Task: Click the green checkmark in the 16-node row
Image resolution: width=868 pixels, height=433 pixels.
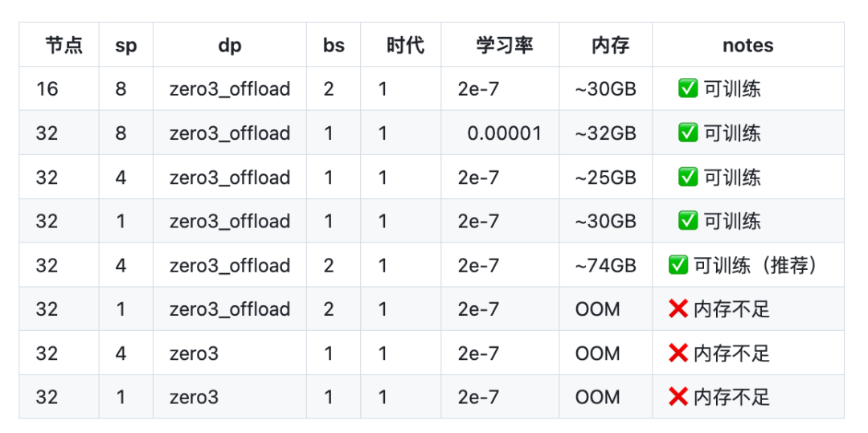Action: [687, 88]
